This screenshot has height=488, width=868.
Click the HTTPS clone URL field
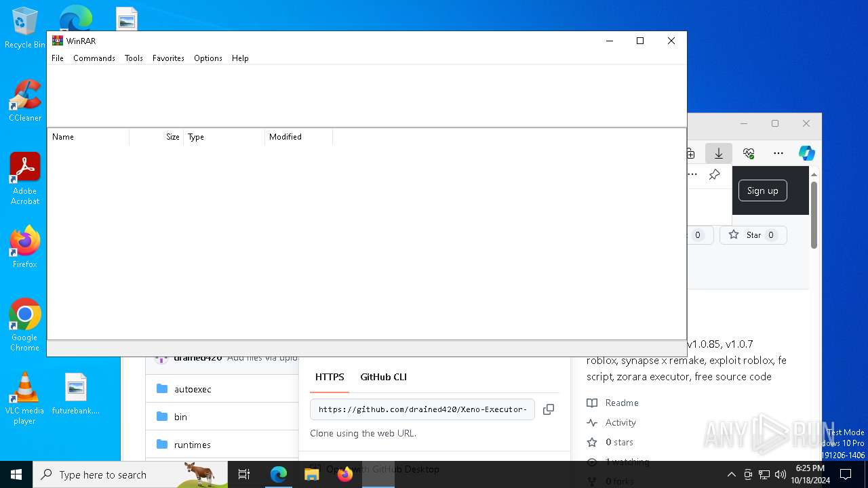tap(422, 409)
